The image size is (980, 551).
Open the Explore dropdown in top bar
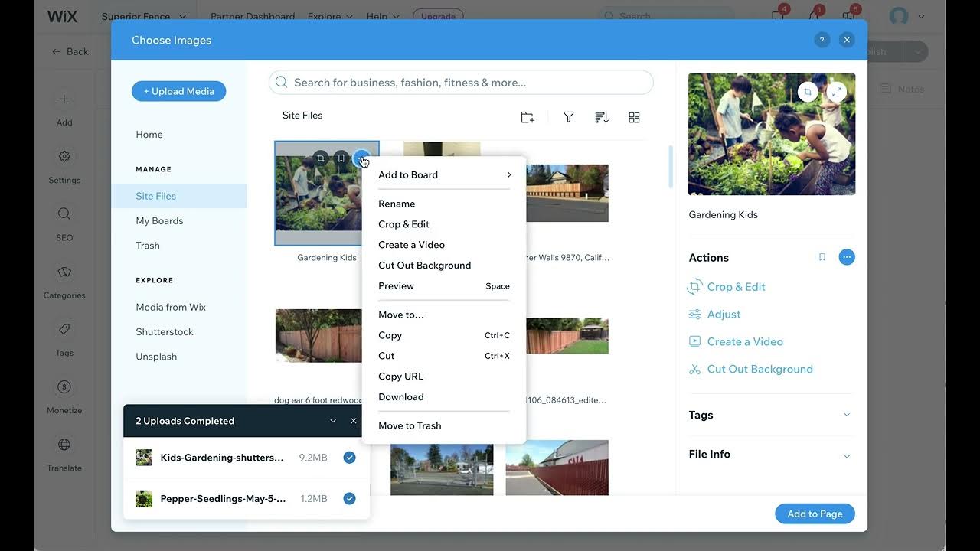330,16
